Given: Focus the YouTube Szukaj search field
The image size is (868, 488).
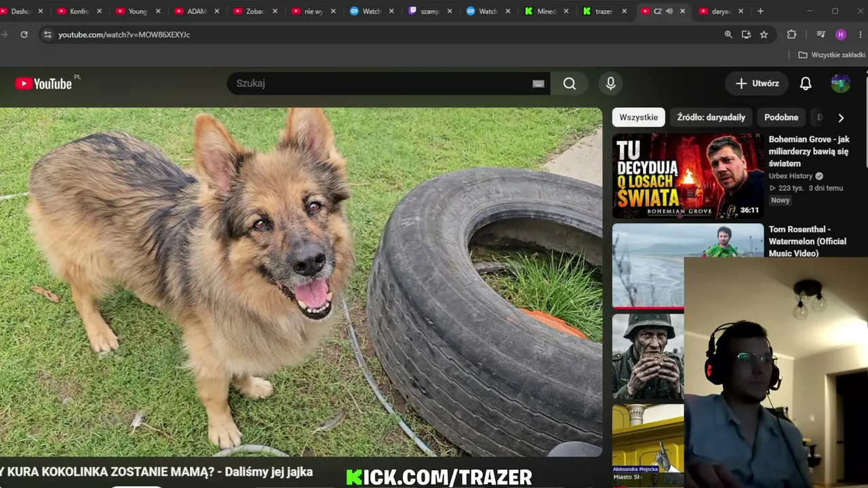Looking at the screenshot, I should tap(383, 83).
